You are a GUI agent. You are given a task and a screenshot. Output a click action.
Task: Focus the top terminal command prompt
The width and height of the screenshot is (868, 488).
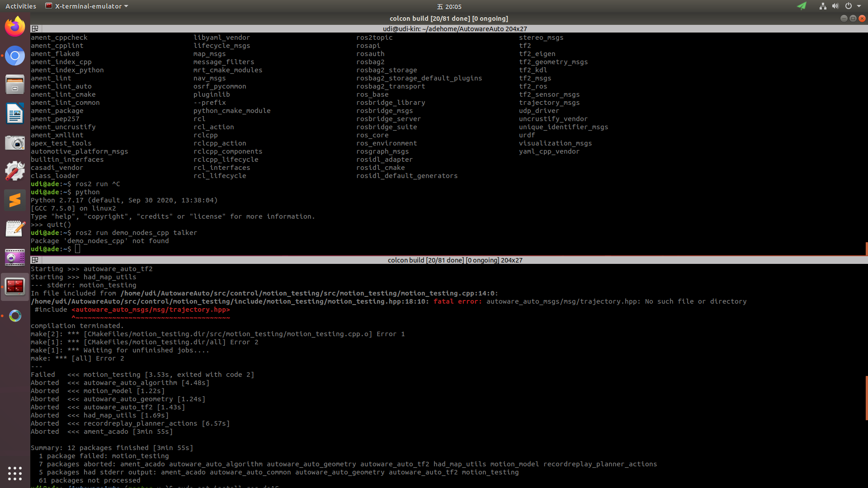(78, 249)
